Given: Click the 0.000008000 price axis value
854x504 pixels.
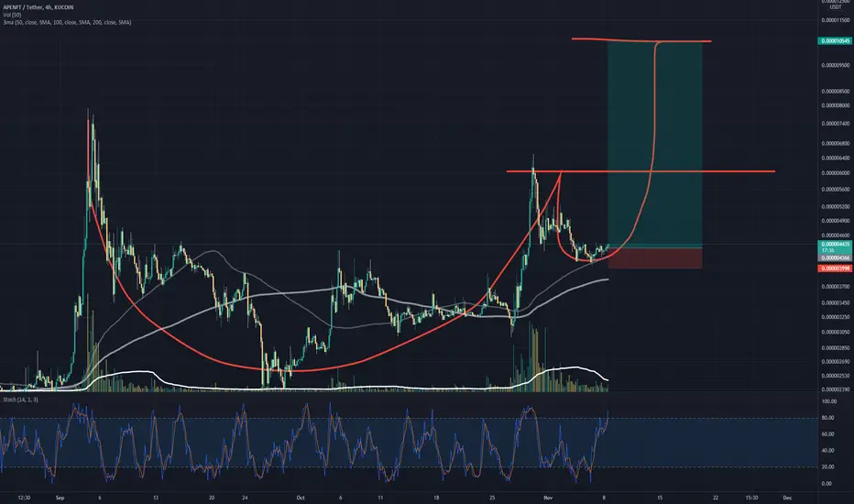Looking at the screenshot, I should [x=836, y=105].
